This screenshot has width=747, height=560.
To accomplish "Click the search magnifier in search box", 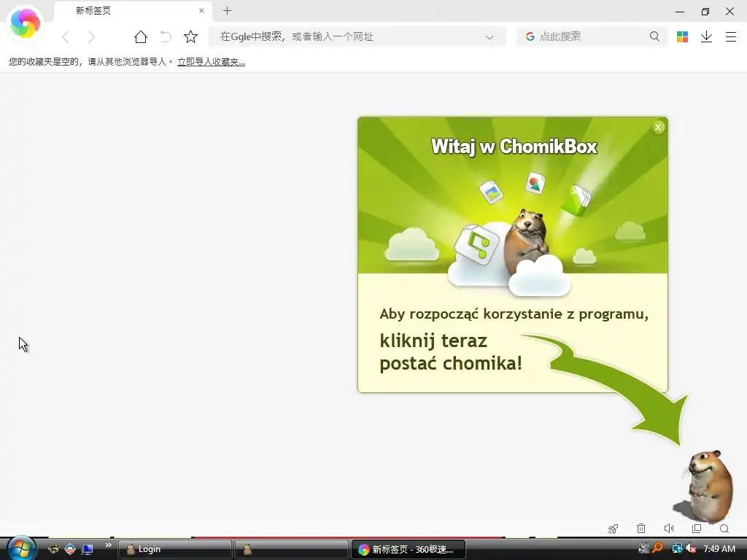I will click(654, 36).
